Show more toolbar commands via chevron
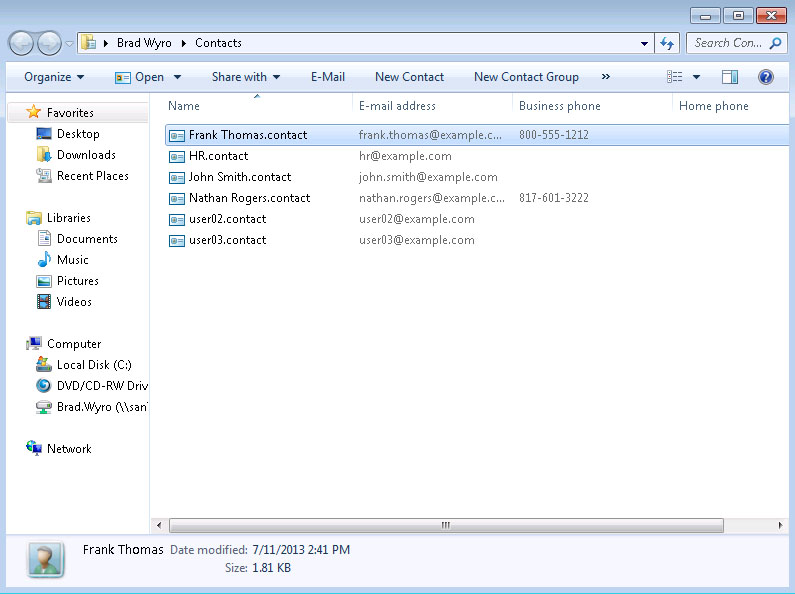Image resolution: width=795 pixels, height=594 pixels. pyautogui.click(x=605, y=77)
